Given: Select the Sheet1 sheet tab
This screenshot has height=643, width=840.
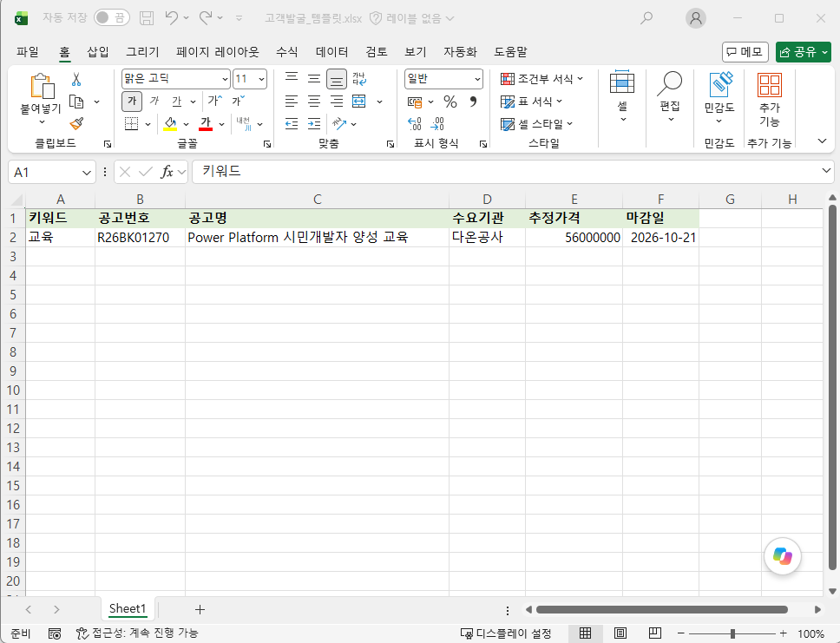Looking at the screenshot, I should (128, 608).
